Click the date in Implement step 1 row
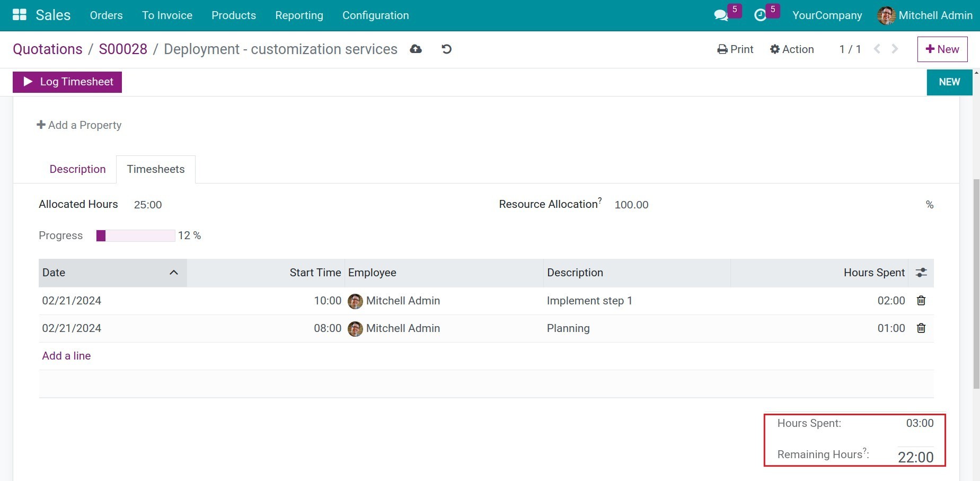 [72, 301]
